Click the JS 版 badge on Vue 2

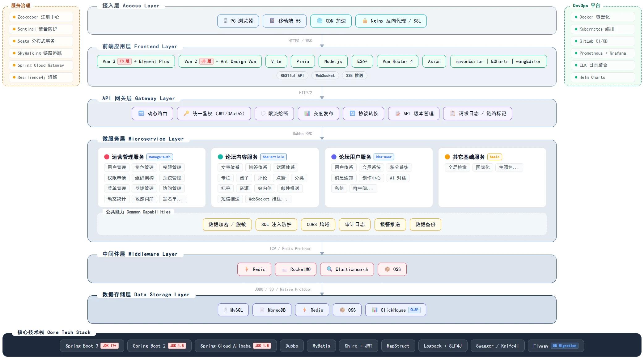coord(206,61)
